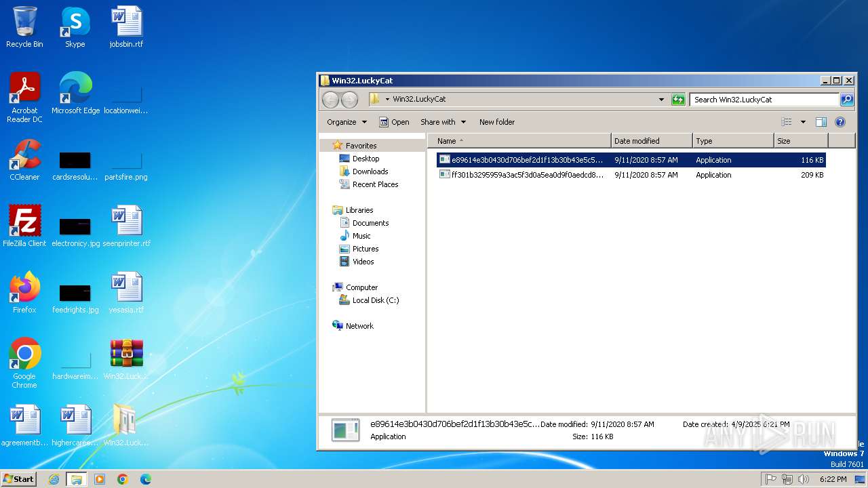The image size is (868, 488).
Task: Click the Edge taskbar icon
Action: (x=146, y=479)
